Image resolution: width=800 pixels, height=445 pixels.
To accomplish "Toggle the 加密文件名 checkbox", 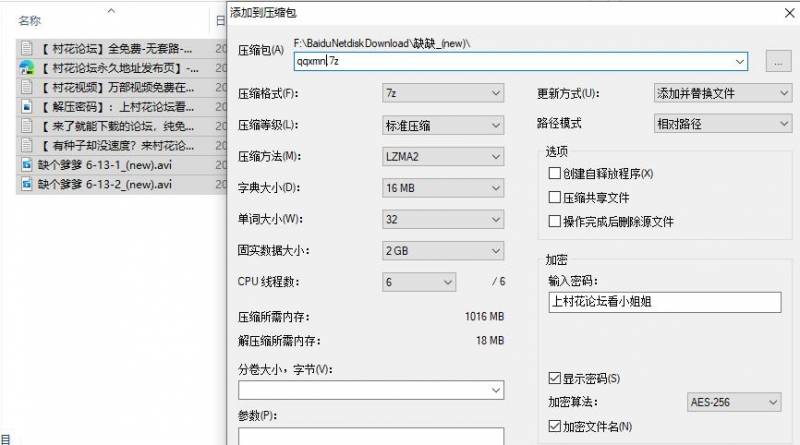I will click(555, 427).
